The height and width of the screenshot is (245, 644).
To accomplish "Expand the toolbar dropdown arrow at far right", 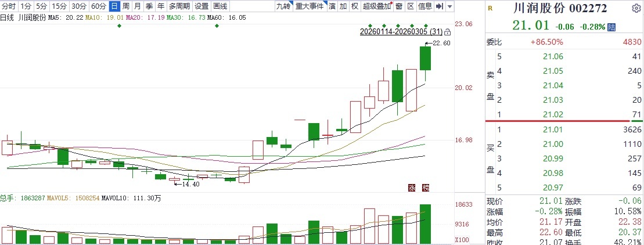I will point(451,6).
